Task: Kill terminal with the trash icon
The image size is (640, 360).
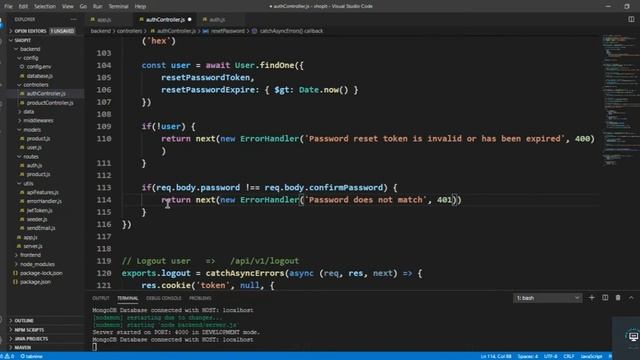Action: tap(618, 298)
